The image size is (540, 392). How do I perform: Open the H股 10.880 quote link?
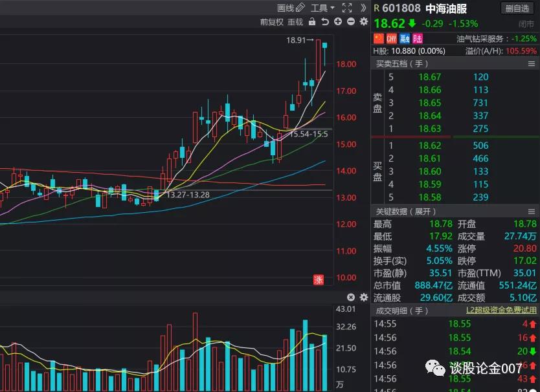point(409,51)
